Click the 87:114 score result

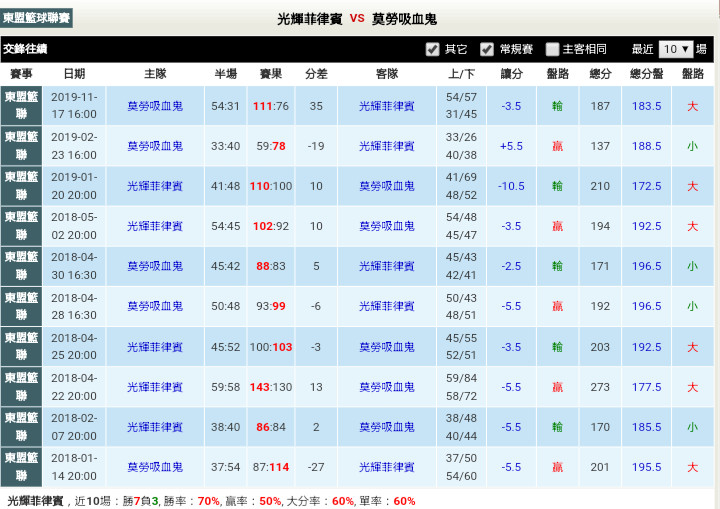click(x=271, y=467)
